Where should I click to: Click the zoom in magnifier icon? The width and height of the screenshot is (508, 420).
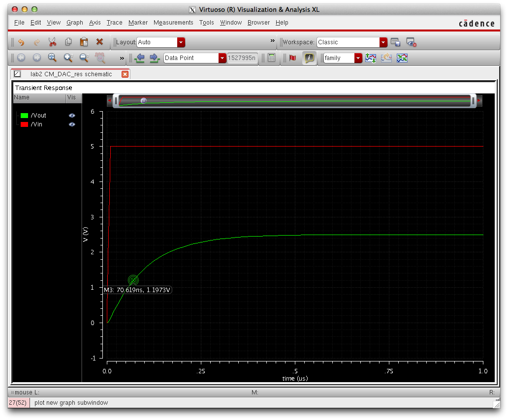pyautogui.click(x=68, y=58)
